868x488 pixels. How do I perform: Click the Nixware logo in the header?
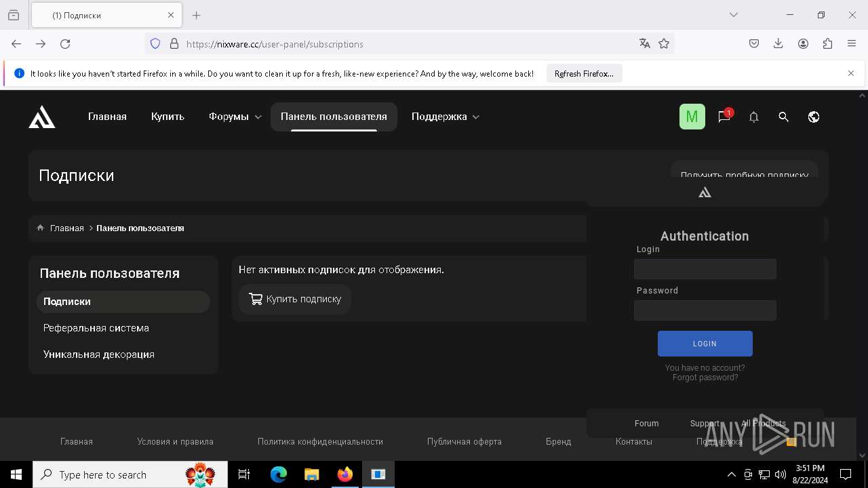pyautogui.click(x=42, y=117)
